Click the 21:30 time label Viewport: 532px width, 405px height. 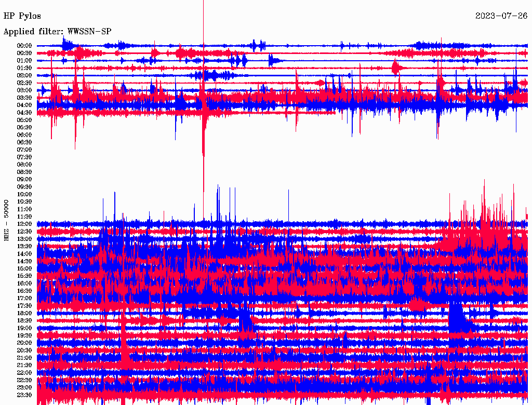point(24,365)
